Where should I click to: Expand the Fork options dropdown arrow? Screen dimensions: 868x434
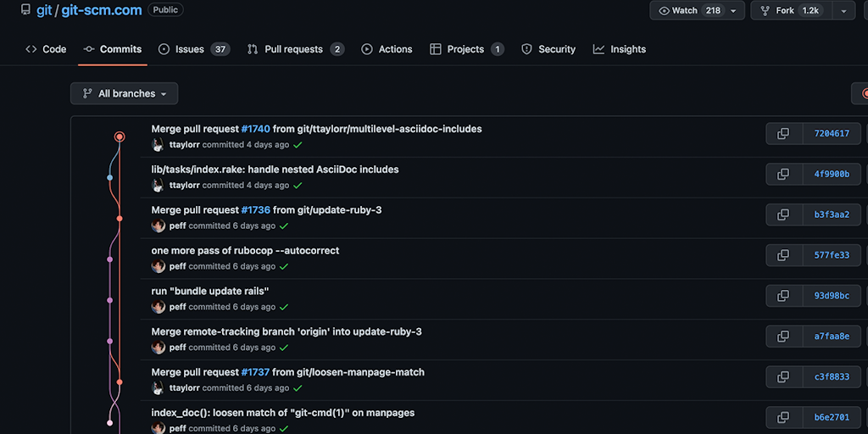[844, 10]
